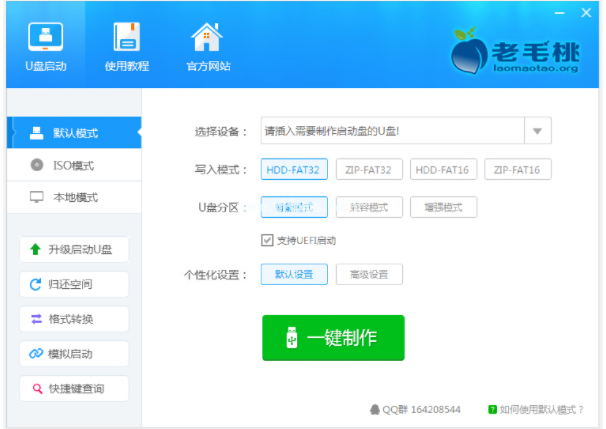Screen dimensions: 606x429
Task: Open 格式转换 format conversion tool
Action: pos(74,319)
